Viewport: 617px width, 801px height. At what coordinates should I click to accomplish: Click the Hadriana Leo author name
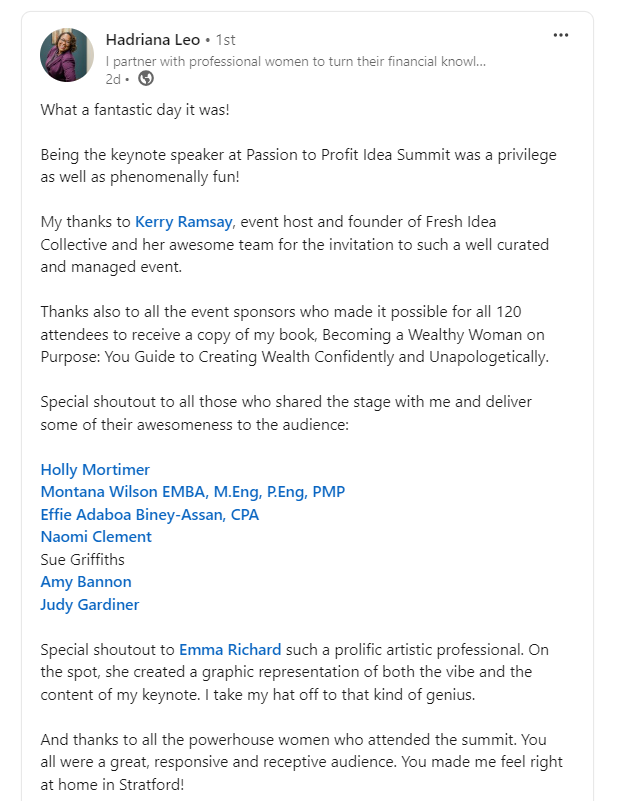coord(151,40)
